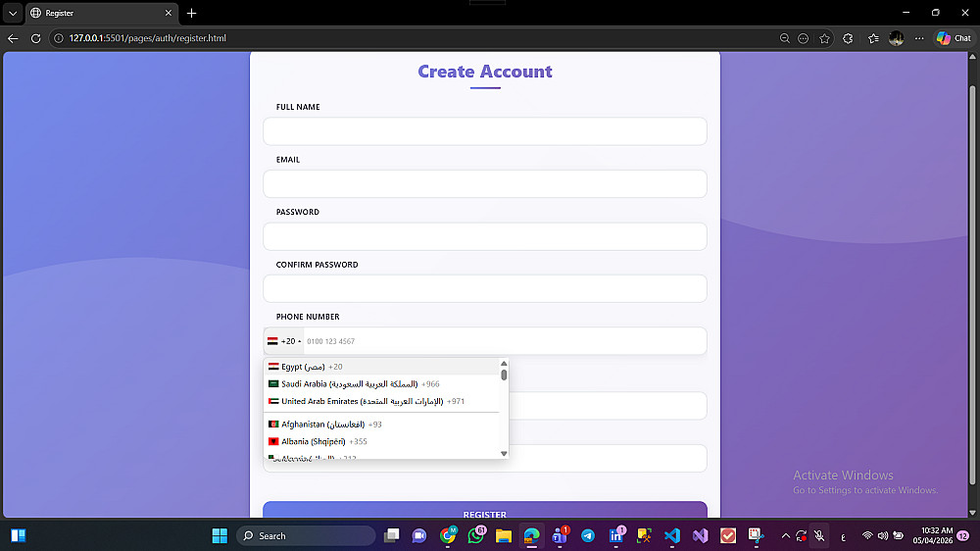Viewport: 980px width, 551px height.
Task: Open a new browser tab
Action: pos(191,13)
